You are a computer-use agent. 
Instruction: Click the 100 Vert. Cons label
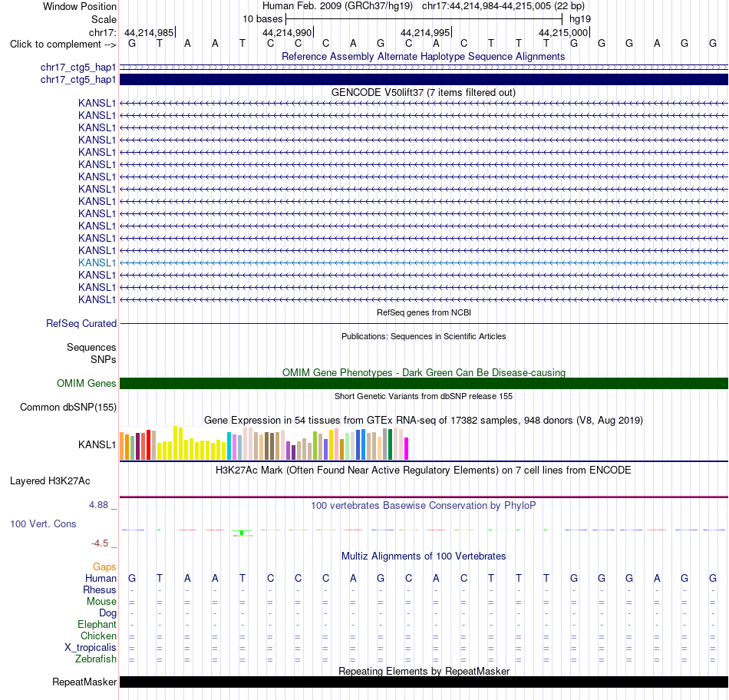[x=43, y=523]
